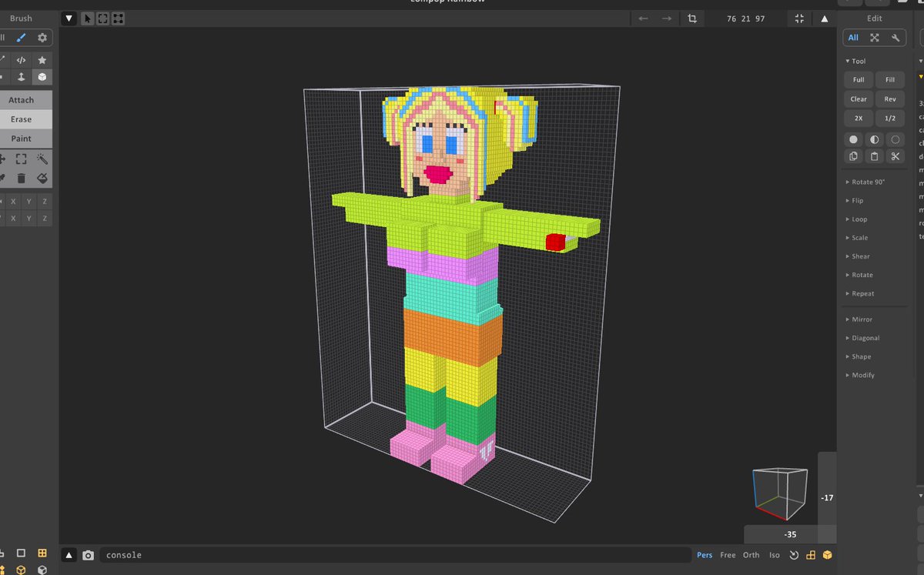
Task: Select the paint bucket fill tool
Action: (42, 178)
